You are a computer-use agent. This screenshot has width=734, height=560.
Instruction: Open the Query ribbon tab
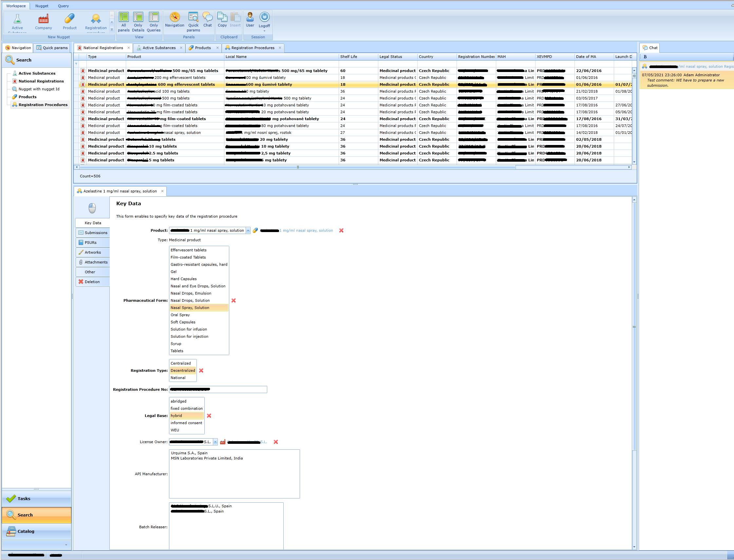(63, 6)
